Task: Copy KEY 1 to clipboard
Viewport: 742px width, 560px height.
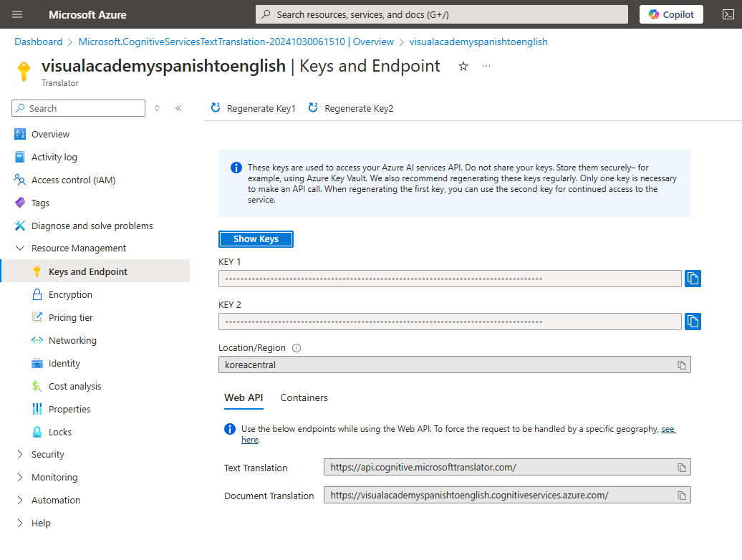Action: point(693,279)
